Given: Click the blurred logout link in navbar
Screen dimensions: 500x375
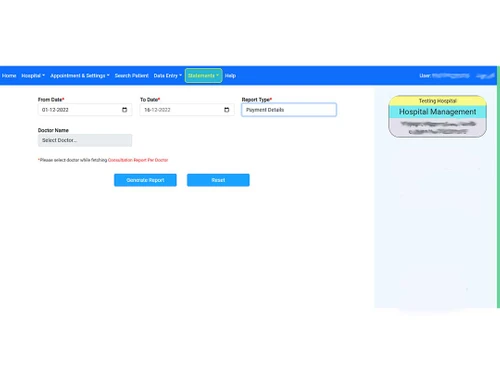Looking at the screenshot, I should (485, 76).
